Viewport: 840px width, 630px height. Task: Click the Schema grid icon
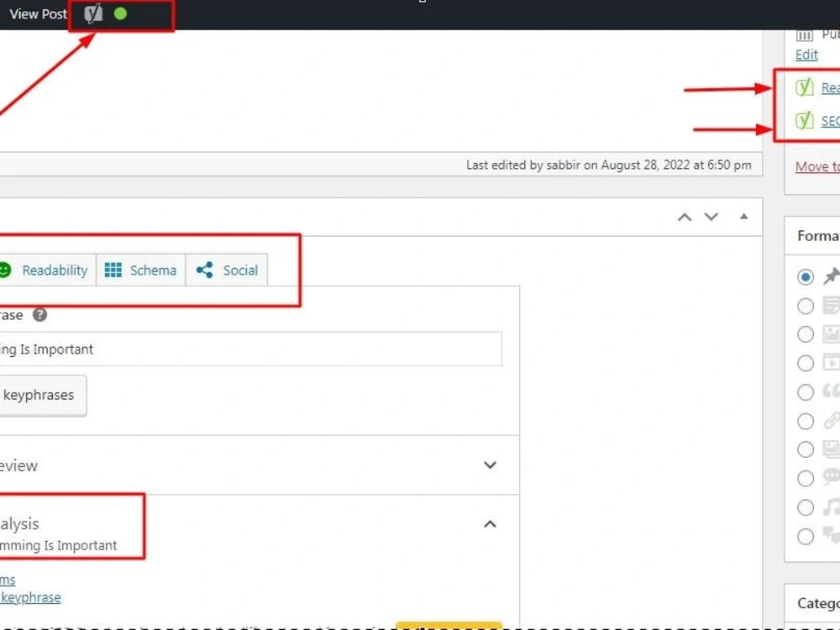[x=113, y=270]
